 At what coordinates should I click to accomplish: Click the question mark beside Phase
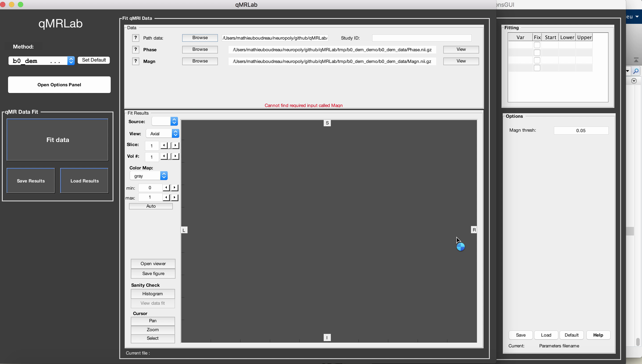click(x=135, y=49)
